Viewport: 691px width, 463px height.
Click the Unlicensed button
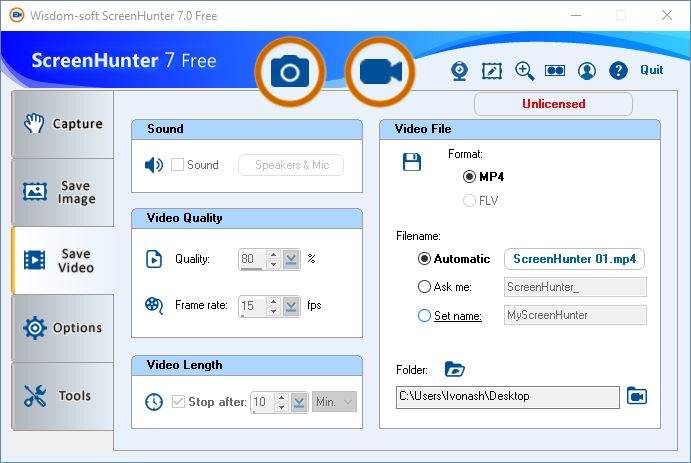(x=553, y=104)
